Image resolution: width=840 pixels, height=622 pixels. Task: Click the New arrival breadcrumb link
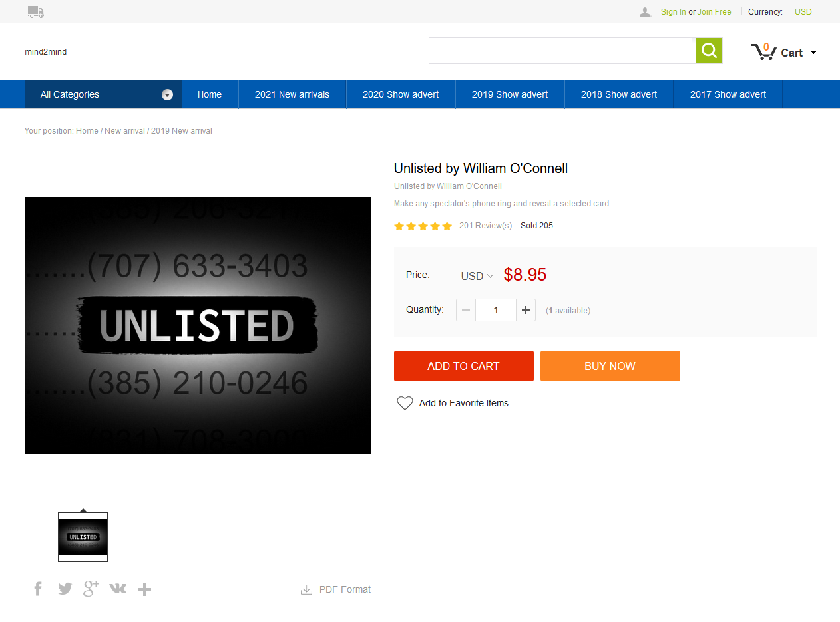point(124,131)
